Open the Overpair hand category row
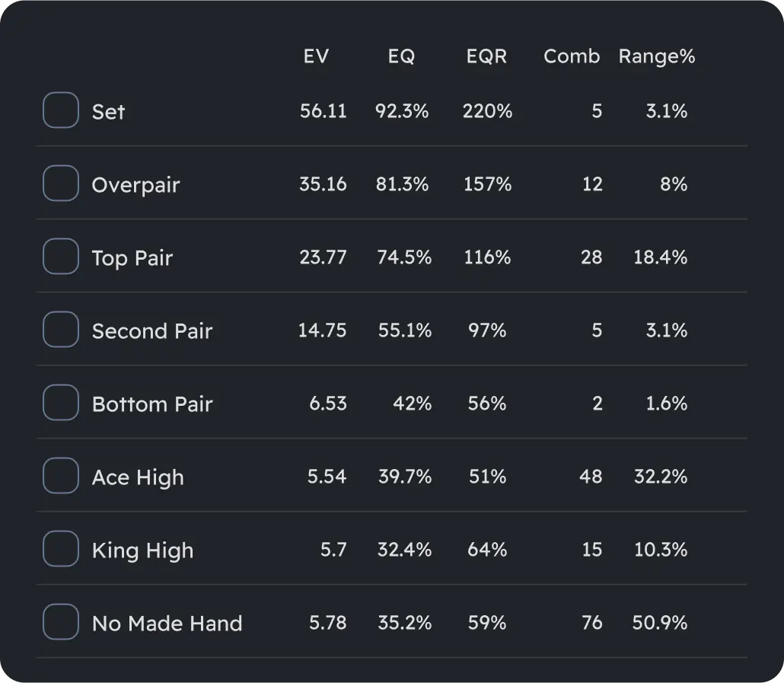The width and height of the screenshot is (784, 683). pyautogui.click(x=135, y=184)
